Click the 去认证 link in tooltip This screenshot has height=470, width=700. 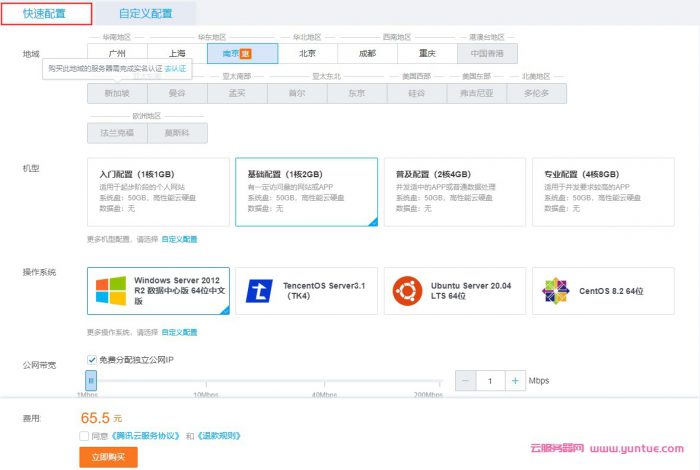click(175, 69)
